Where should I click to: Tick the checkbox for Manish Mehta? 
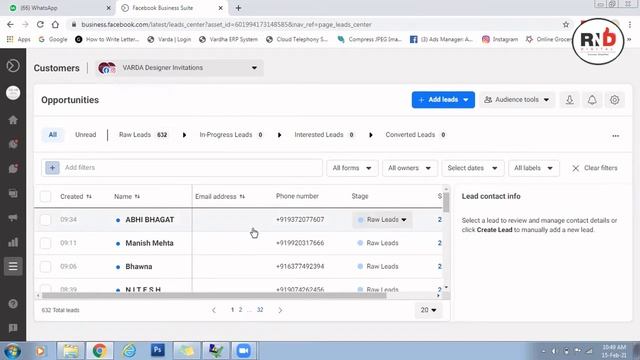(45, 243)
